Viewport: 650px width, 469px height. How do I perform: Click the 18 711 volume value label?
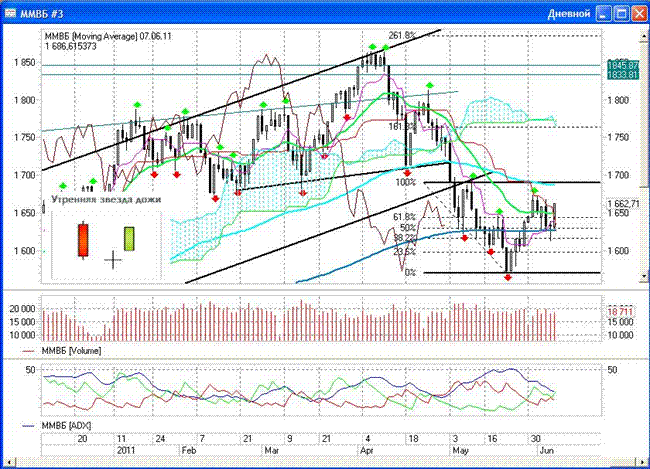tap(621, 311)
